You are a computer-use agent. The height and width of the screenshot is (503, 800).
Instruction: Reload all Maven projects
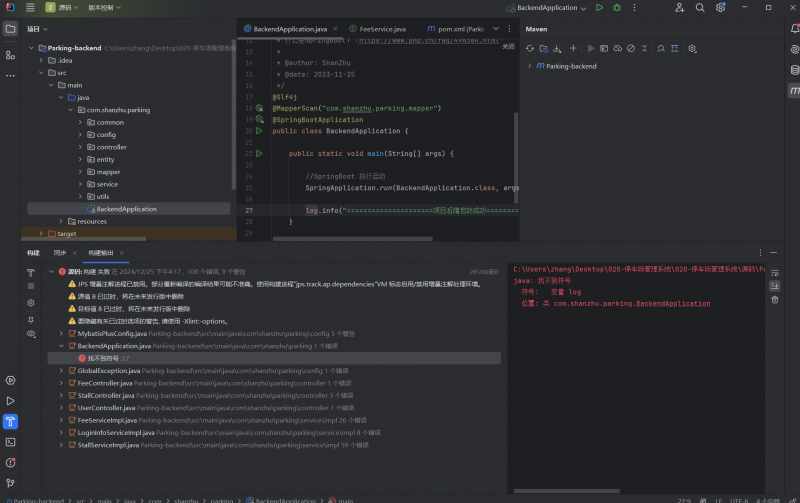tap(530, 48)
